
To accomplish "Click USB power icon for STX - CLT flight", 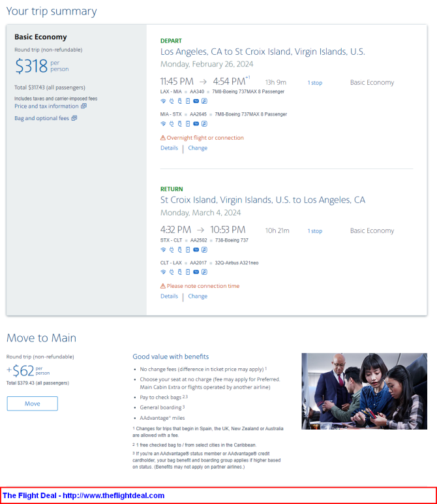I will pos(179,249).
